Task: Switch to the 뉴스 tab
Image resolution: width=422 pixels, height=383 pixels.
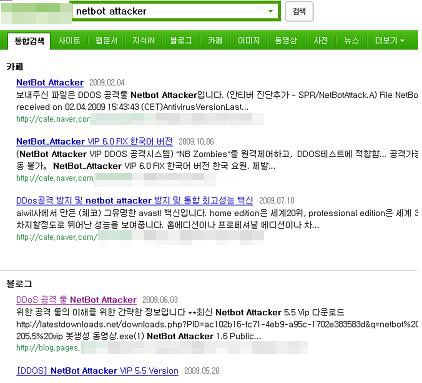Action: pos(351,41)
